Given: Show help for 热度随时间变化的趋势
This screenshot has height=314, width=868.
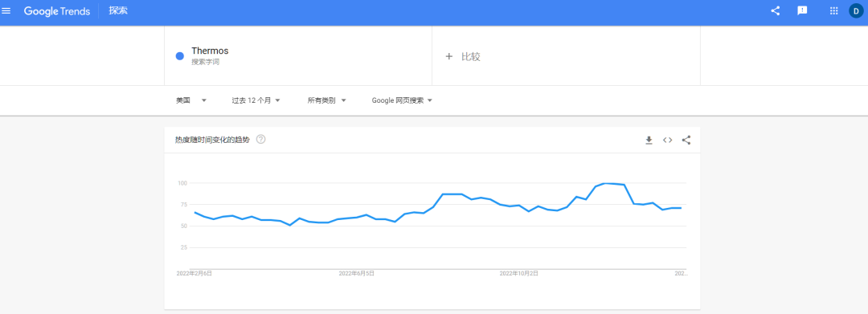Looking at the screenshot, I should point(260,139).
